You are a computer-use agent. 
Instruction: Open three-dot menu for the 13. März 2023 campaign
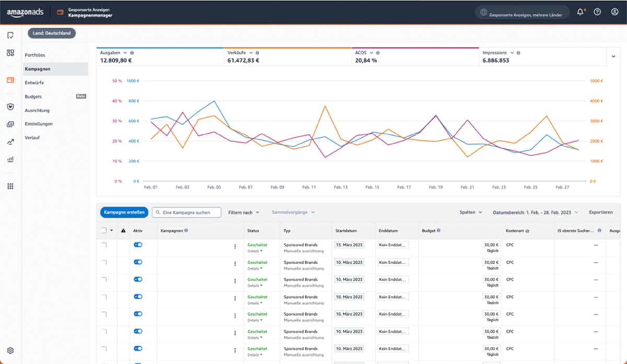click(235, 246)
